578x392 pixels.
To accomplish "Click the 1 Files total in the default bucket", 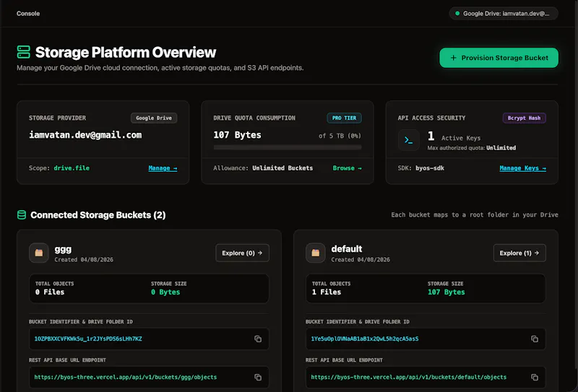I will 327,292.
